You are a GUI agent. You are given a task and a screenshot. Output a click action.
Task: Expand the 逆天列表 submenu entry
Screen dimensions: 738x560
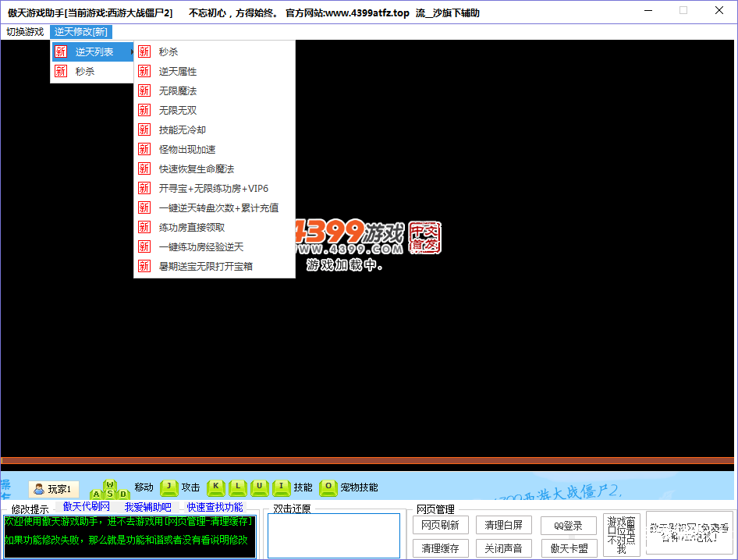click(x=93, y=51)
